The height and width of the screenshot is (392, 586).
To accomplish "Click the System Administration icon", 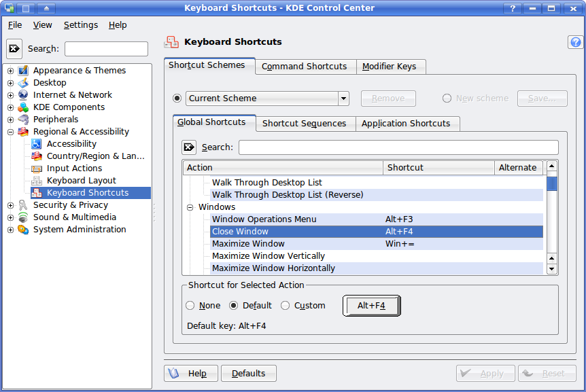I will point(23,230).
